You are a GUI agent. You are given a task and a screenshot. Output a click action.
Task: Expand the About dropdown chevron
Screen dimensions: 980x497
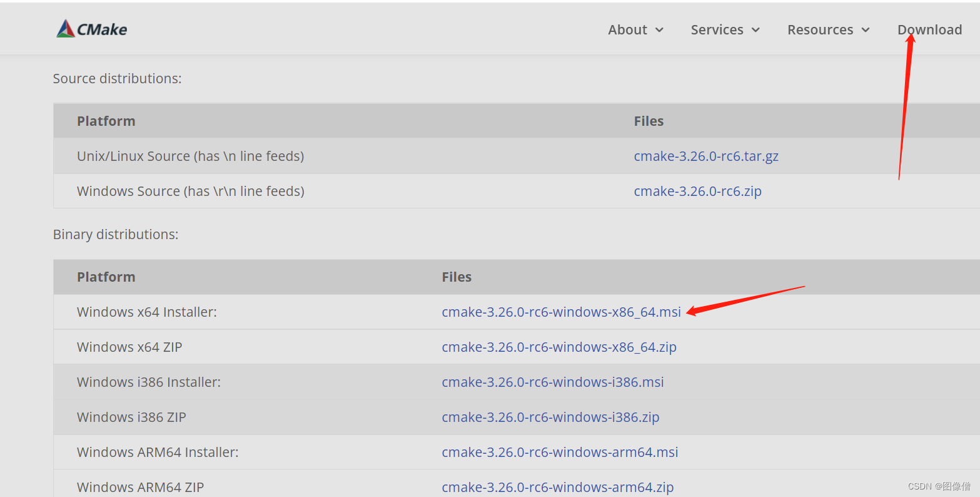coord(660,29)
